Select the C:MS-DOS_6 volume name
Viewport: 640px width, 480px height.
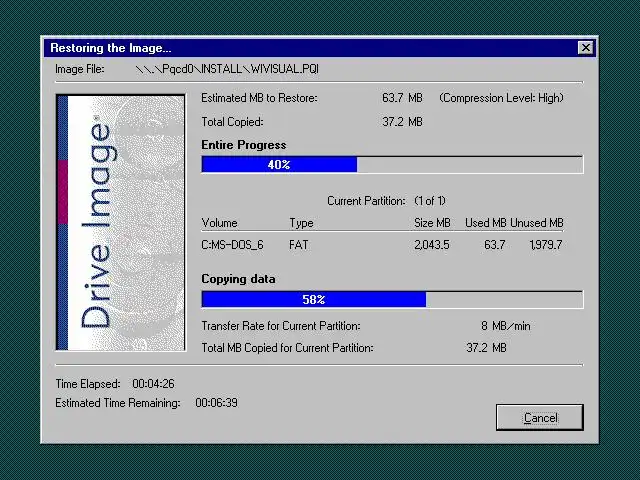click(232, 244)
